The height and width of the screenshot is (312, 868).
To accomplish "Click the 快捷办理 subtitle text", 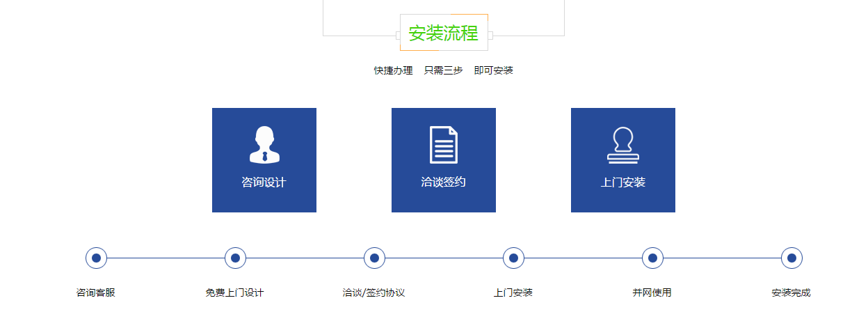I will [x=394, y=70].
